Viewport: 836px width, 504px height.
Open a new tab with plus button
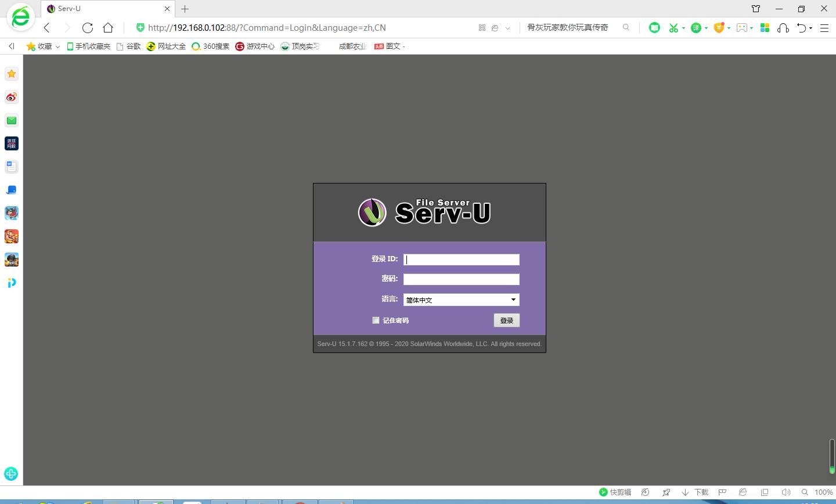tap(185, 9)
